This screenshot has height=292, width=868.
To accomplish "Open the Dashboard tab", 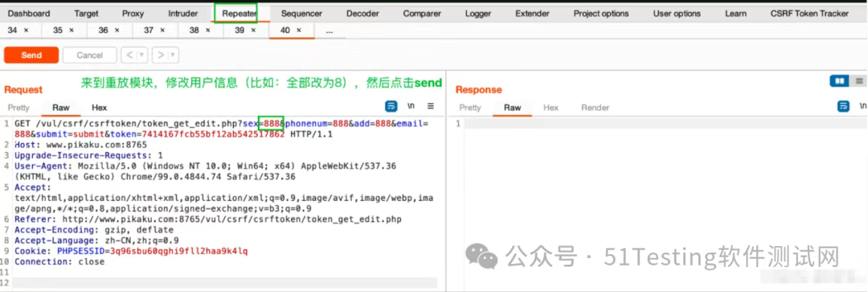I will tap(29, 14).
